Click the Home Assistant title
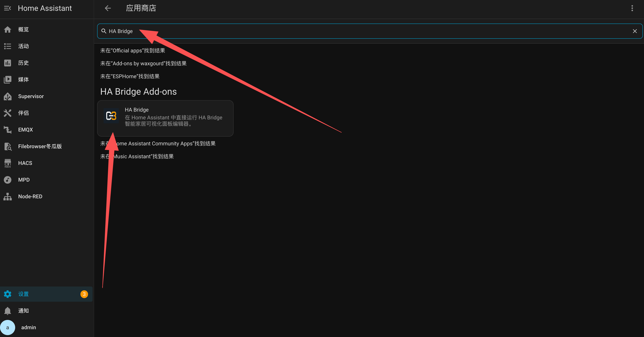The width and height of the screenshot is (644, 337). [x=45, y=8]
